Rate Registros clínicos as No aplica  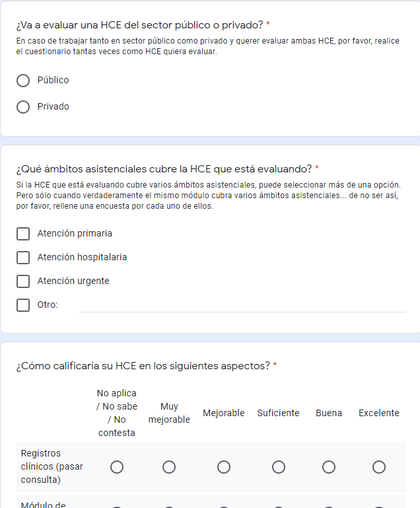(117, 467)
